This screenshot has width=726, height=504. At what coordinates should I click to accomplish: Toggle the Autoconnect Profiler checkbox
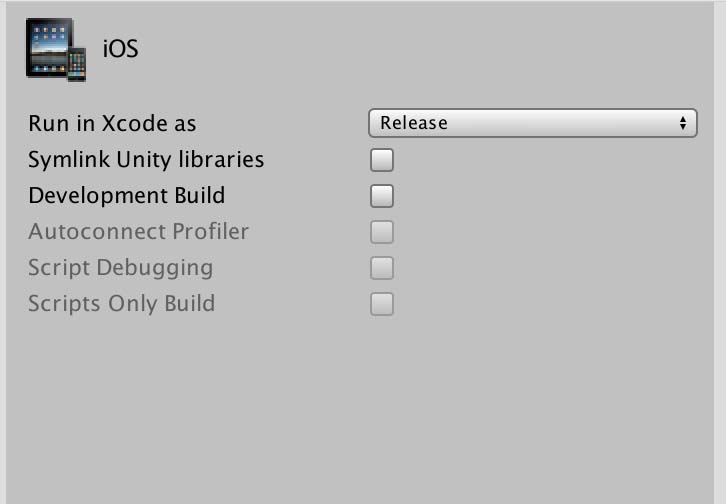point(382,232)
